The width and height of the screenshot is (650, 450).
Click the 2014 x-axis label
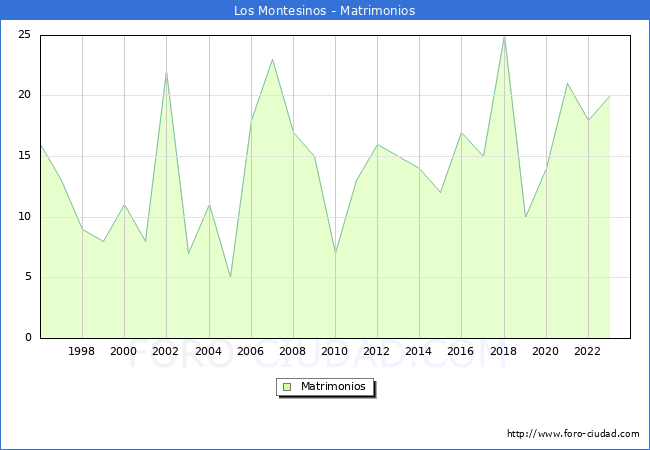click(418, 351)
